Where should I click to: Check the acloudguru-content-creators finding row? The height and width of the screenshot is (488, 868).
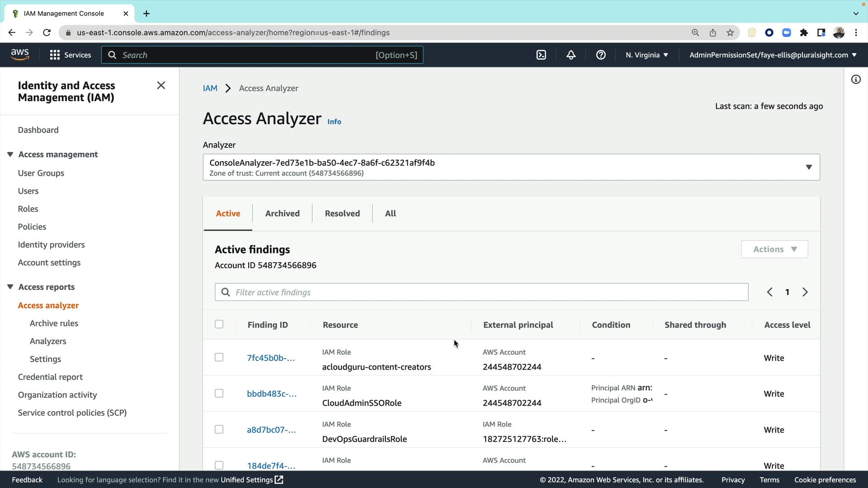(219, 357)
